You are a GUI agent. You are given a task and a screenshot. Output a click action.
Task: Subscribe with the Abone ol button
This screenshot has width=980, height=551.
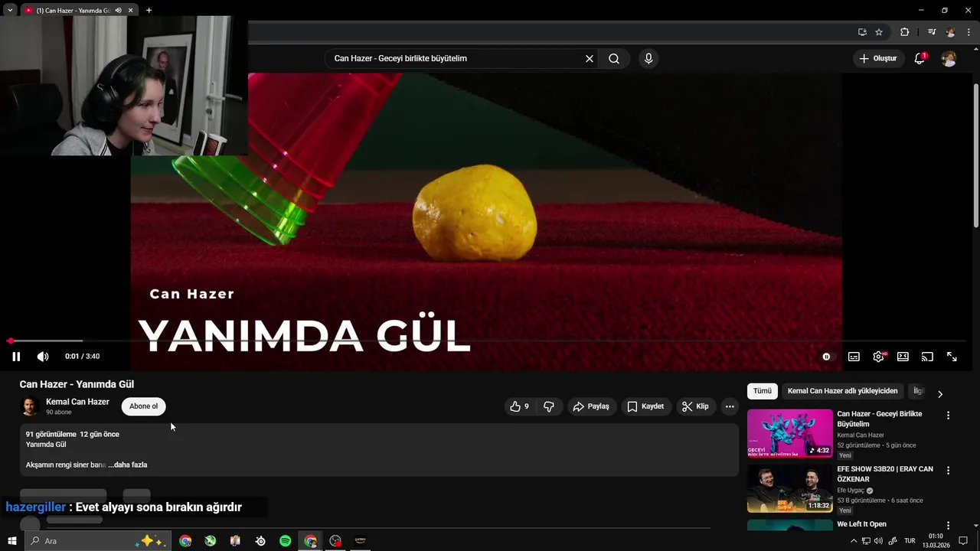(x=143, y=406)
